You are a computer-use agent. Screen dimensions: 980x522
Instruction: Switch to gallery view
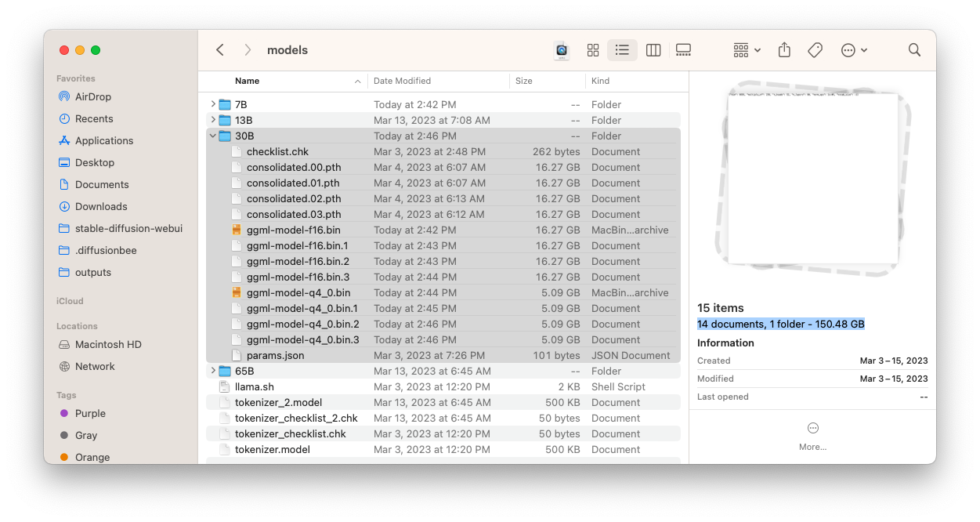[x=683, y=50]
